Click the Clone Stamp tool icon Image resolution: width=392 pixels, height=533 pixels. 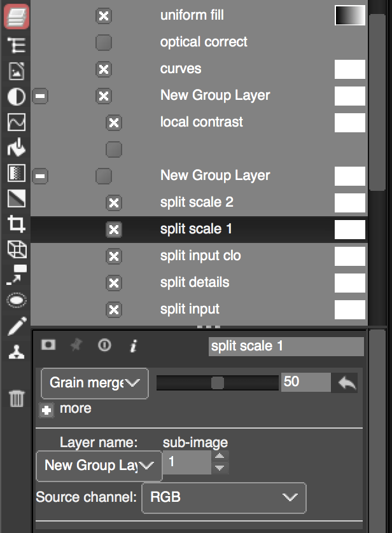(16, 352)
